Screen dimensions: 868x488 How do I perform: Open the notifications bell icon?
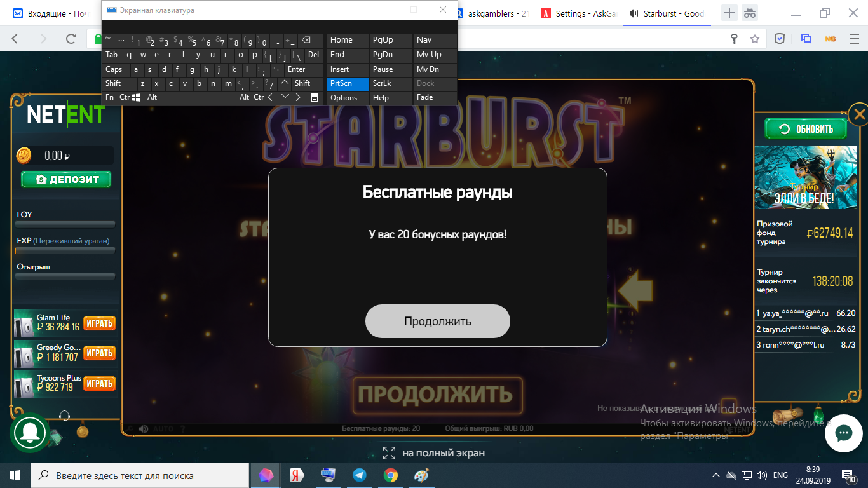[x=29, y=432]
